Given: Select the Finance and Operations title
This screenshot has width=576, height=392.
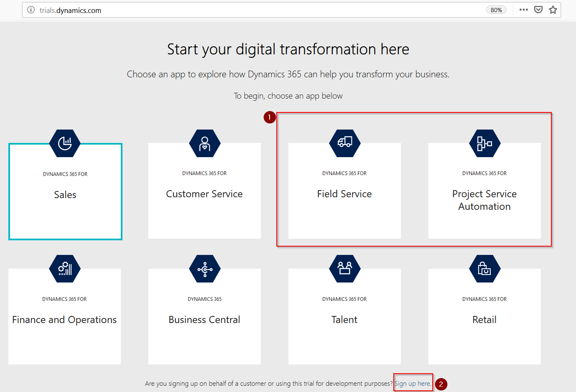Looking at the screenshot, I should (64, 320).
